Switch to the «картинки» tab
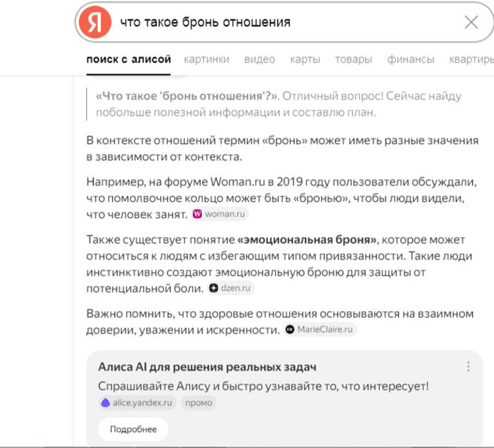494x448 pixels. tap(206, 59)
